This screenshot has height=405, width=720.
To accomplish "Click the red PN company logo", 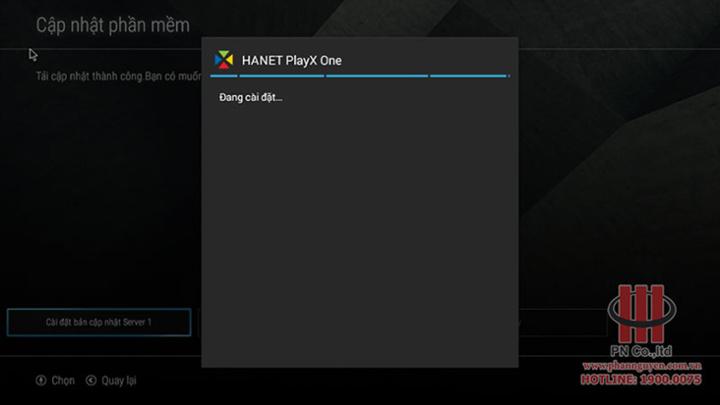I will 641,314.
